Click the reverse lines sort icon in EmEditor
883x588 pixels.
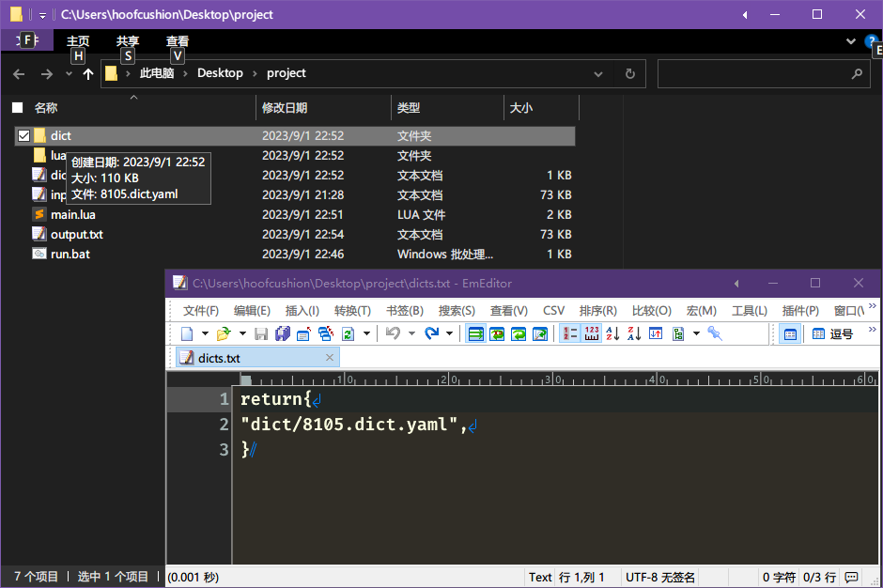point(656,334)
